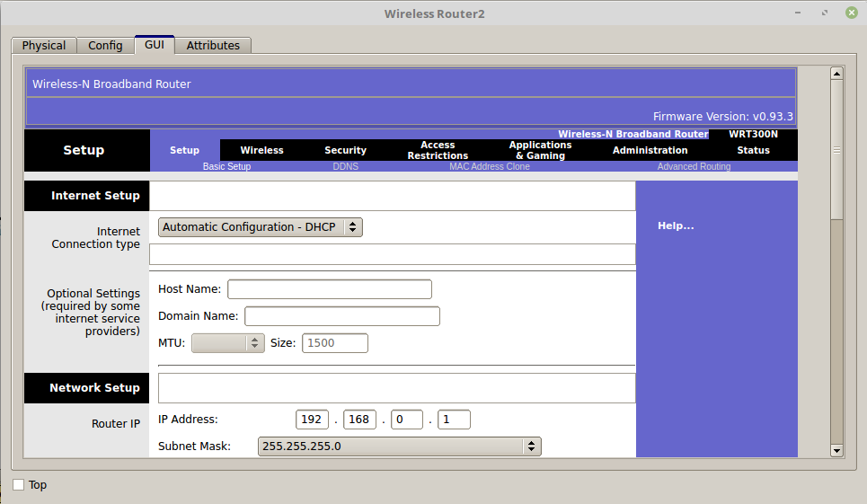Image resolution: width=867 pixels, height=504 pixels.
Task: Go to Access Restrictions section
Action: tap(438, 150)
